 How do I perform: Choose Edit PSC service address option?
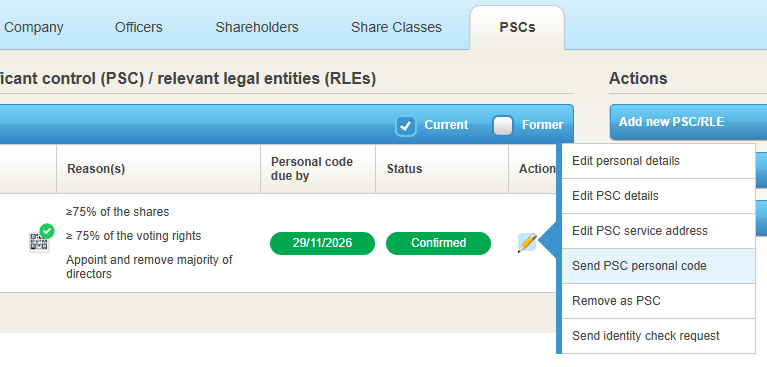pyautogui.click(x=658, y=231)
